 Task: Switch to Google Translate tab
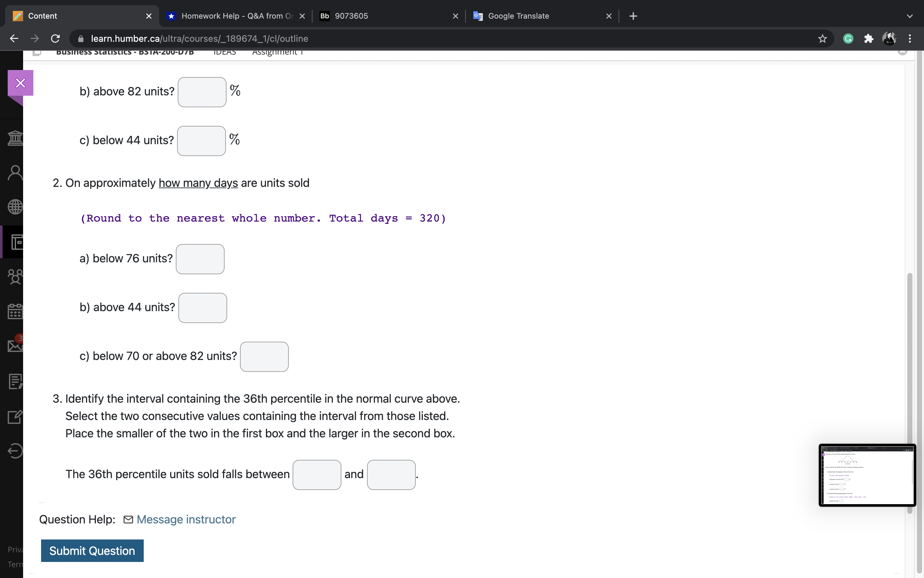pyautogui.click(x=542, y=16)
